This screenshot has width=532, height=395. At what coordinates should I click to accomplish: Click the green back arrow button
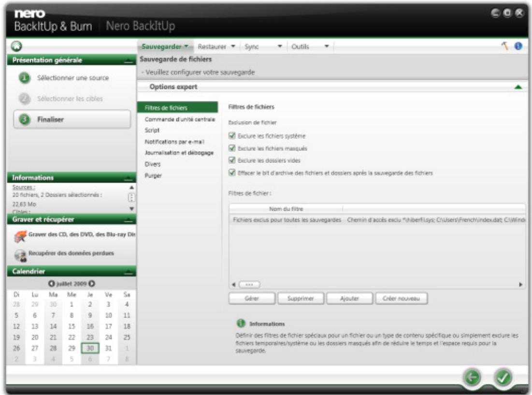(472, 377)
